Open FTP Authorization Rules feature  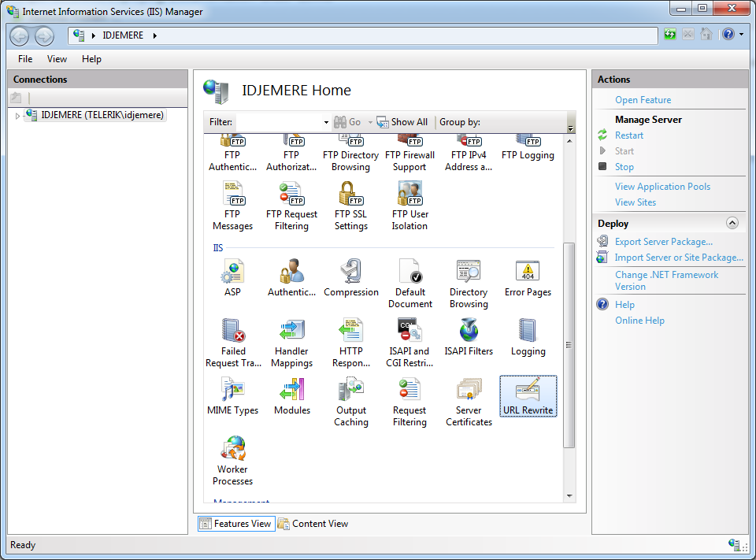point(291,154)
